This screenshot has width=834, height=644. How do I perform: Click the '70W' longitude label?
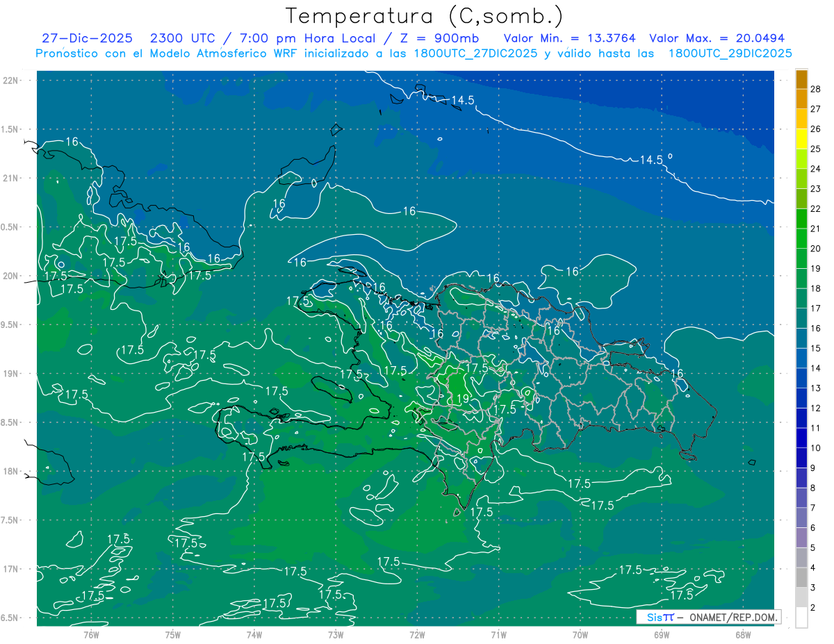click(x=580, y=634)
